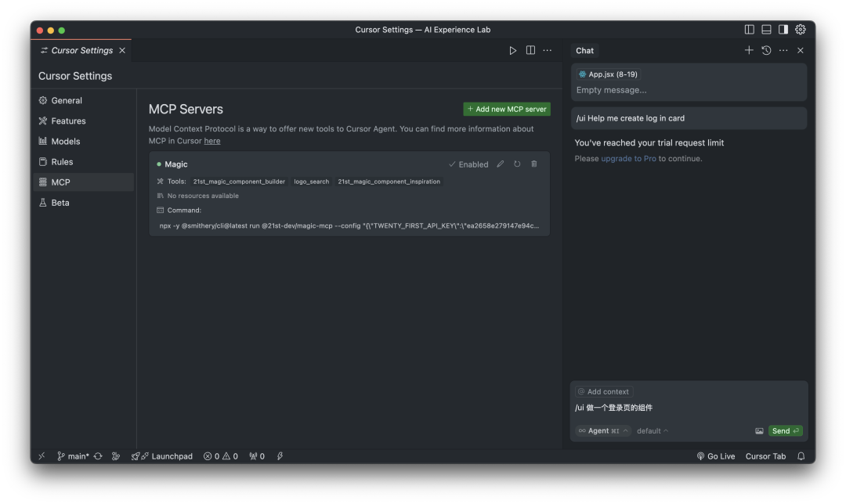Switch to the Chat panel tab
The height and width of the screenshot is (504, 846).
pos(584,51)
